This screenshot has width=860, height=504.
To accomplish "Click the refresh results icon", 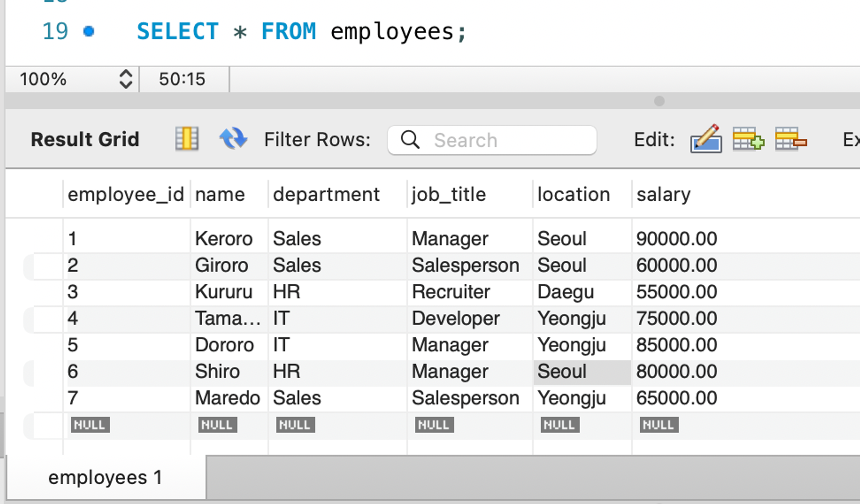I will pos(233,139).
